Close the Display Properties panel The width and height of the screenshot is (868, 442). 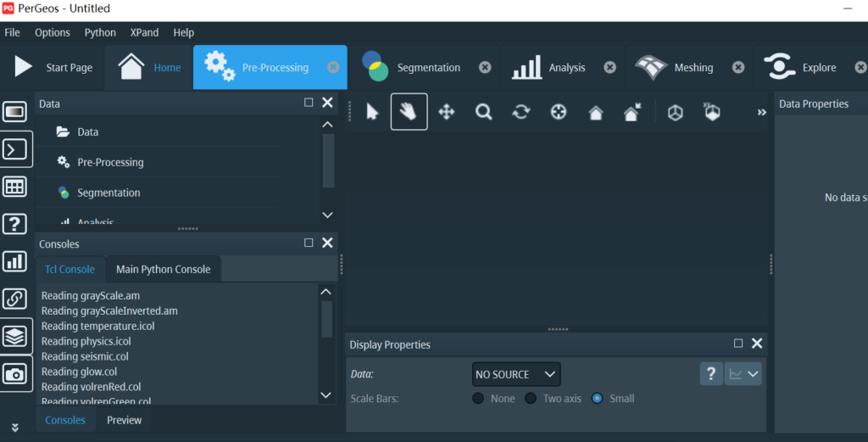[757, 344]
